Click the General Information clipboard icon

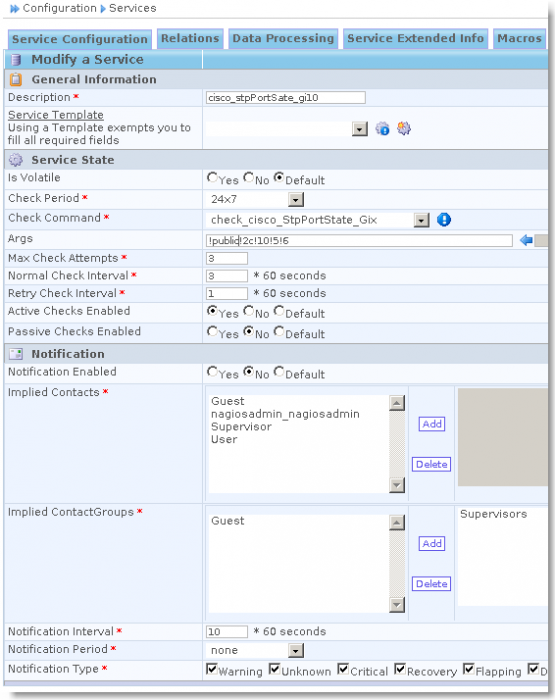16,79
